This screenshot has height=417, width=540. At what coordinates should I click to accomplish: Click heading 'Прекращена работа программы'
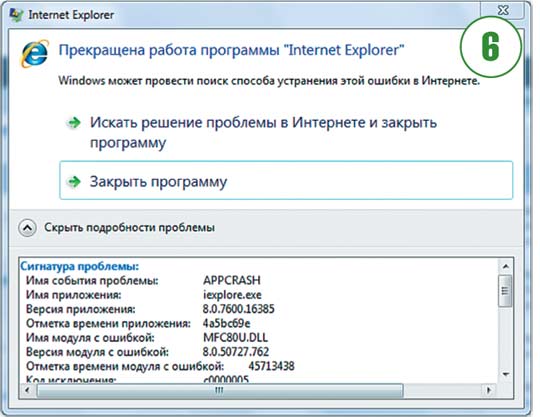tap(169, 50)
